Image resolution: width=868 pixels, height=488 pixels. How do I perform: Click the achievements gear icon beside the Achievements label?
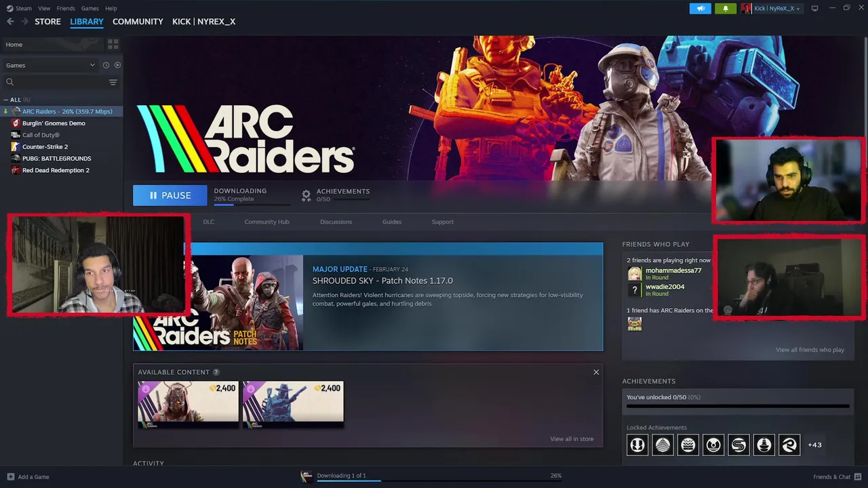pos(307,195)
